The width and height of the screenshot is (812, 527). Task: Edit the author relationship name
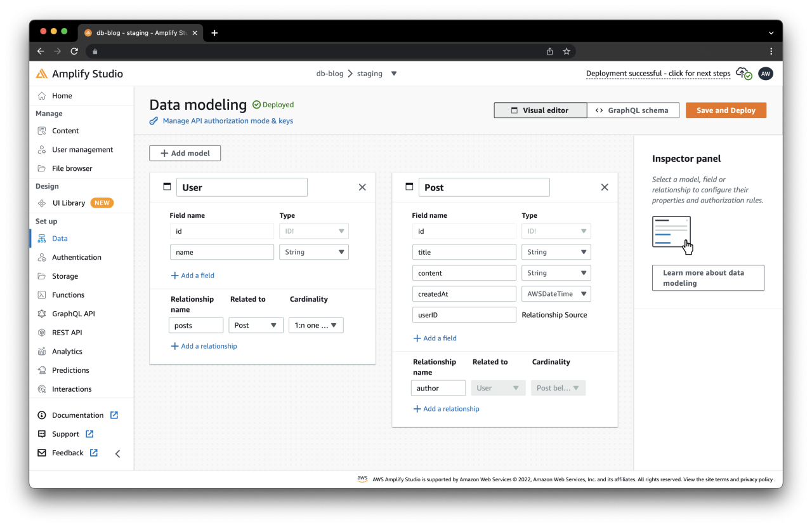tap(438, 388)
